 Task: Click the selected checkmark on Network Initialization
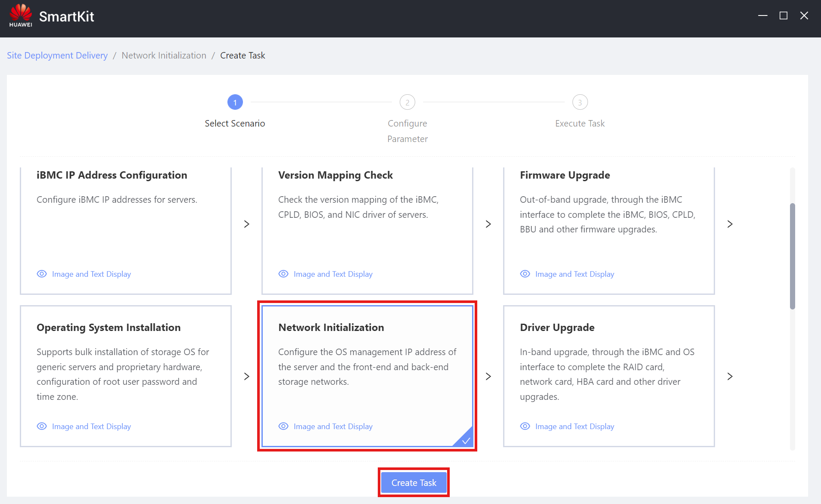466,440
